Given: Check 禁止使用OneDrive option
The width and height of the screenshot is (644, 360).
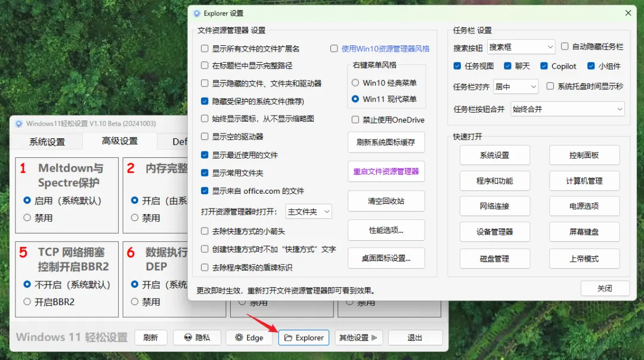Looking at the screenshot, I should pos(355,119).
